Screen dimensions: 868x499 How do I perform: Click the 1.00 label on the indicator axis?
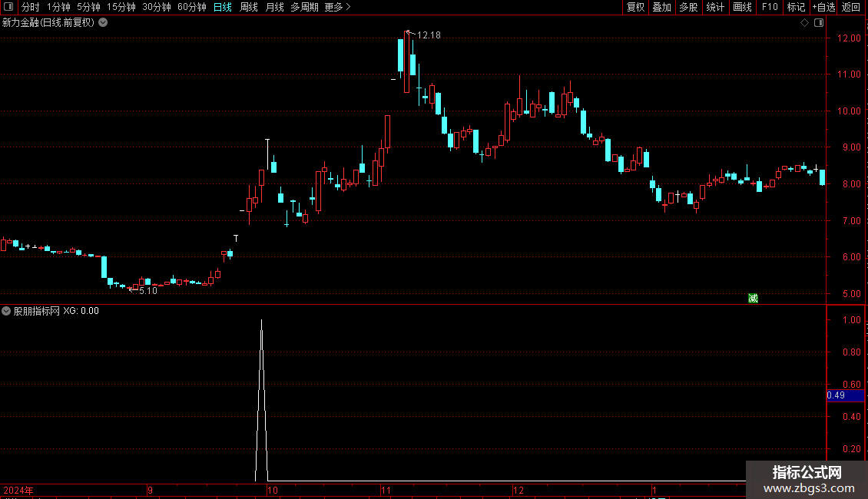[x=851, y=320]
